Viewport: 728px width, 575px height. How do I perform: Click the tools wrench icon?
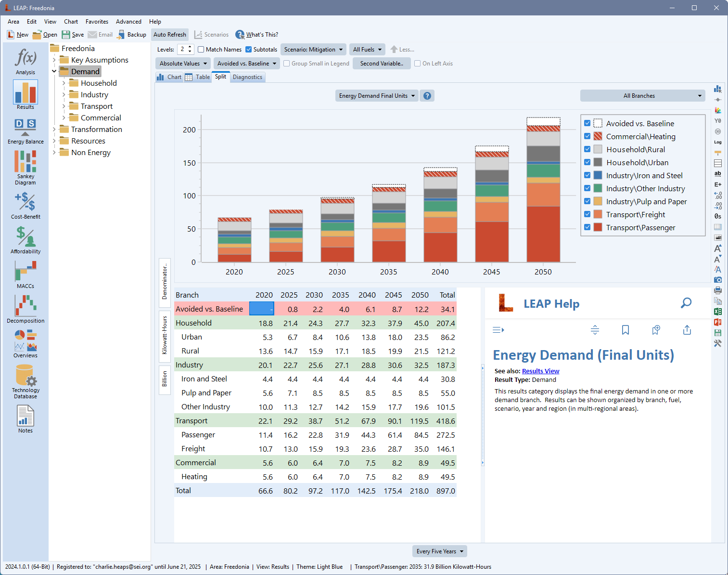718,343
